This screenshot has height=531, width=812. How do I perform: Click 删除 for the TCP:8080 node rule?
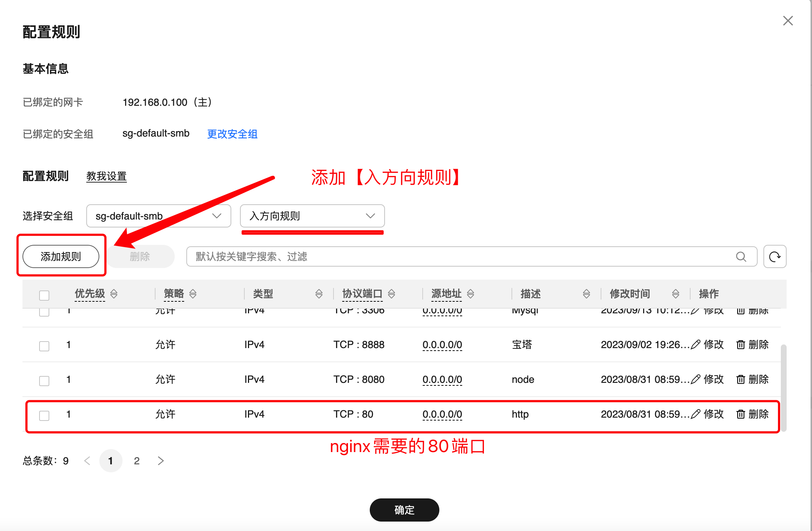(753, 379)
